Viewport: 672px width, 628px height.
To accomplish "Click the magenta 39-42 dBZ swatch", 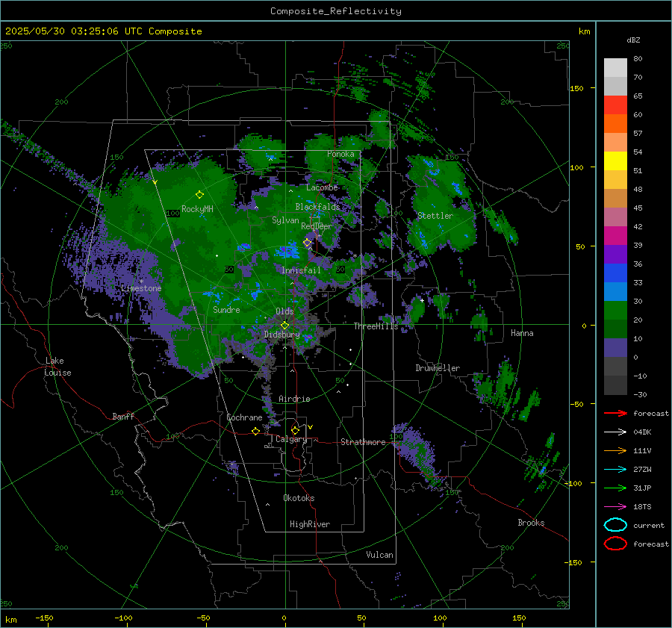I will 615,236.
